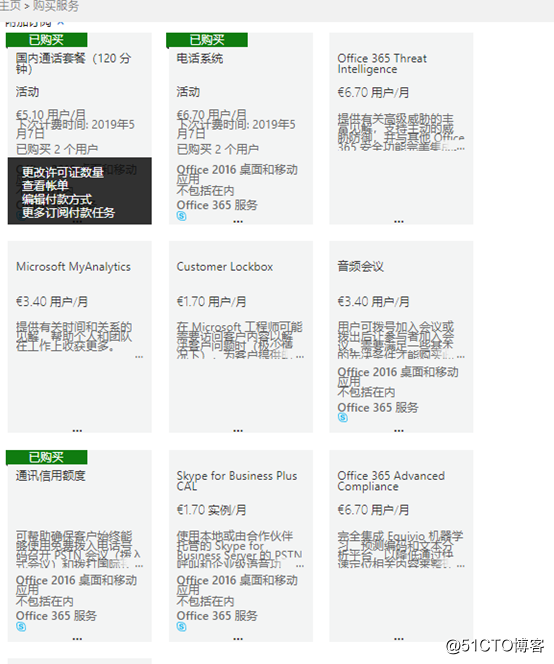Click the 主页 breadcrumb link
The height and width of the screenshot is (664, 554).
pyautogui.click(x=10, y=6)
